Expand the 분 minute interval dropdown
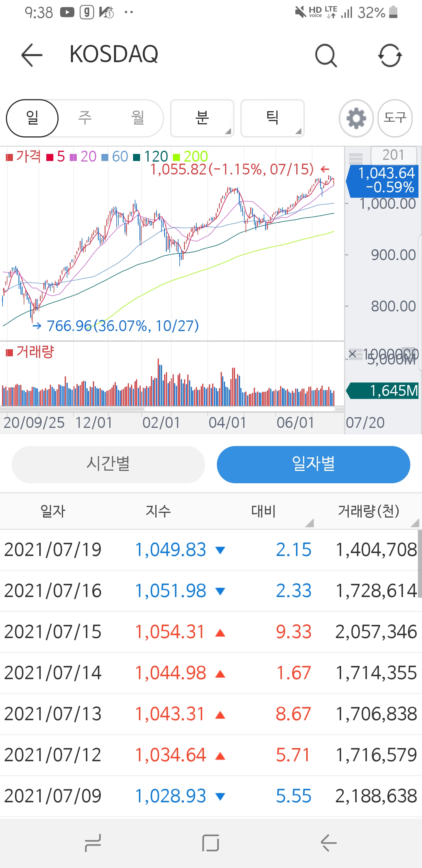The height and width of the screenshot is (868, 422). (x=202, y=118)
